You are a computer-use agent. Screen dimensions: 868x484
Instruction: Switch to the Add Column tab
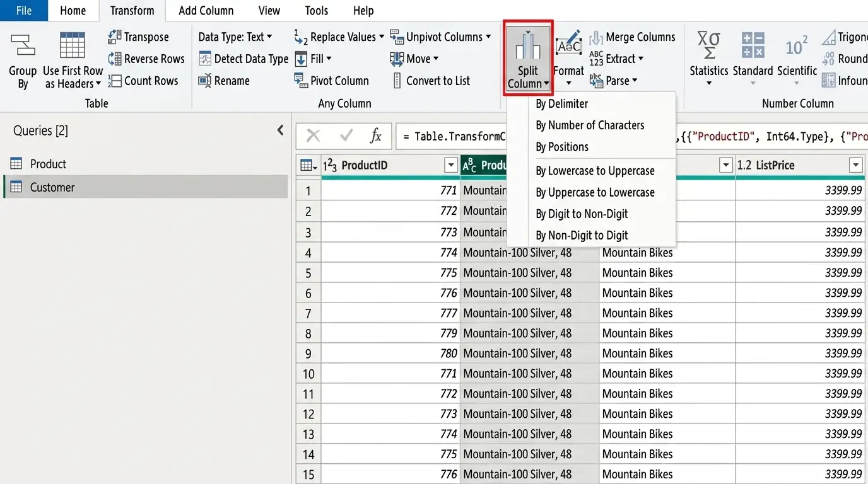[206, 11]
